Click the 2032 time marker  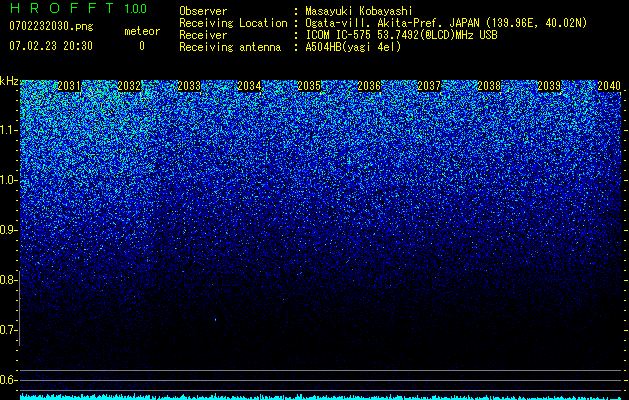coord(129,86)
